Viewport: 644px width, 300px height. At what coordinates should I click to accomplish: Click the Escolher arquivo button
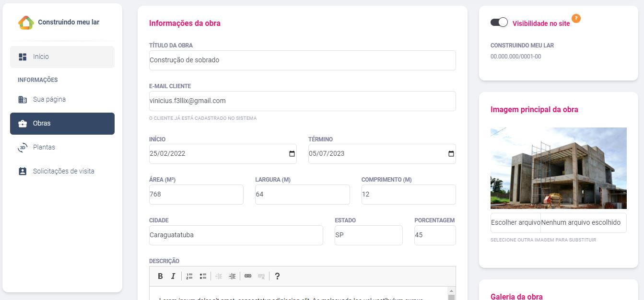coord(515,222)
